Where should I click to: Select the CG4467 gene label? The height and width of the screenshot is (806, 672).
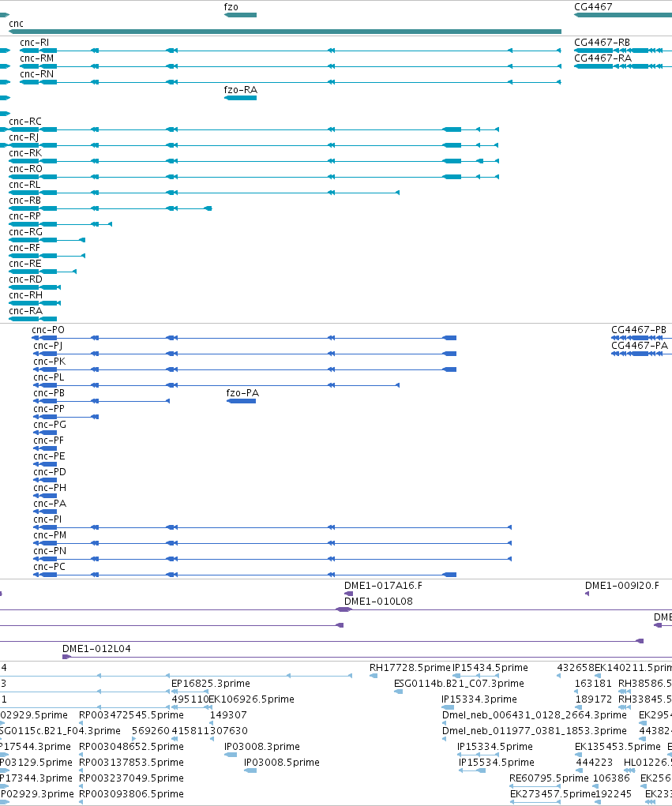593,7
